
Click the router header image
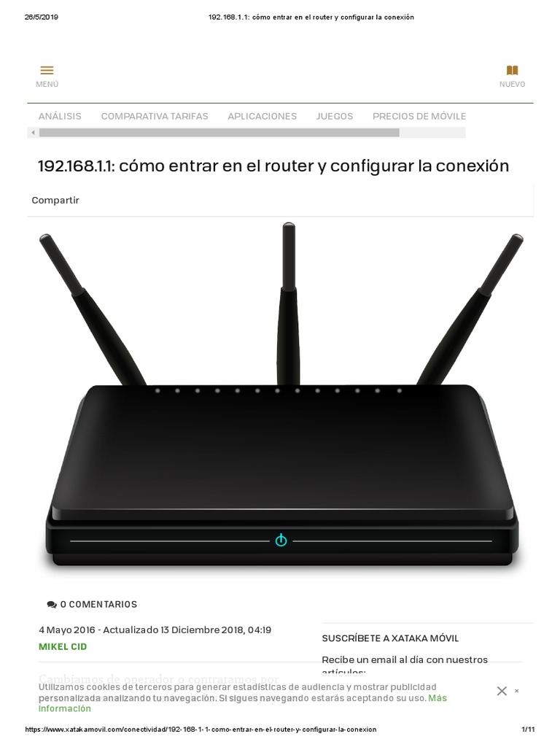pyautogui.click(x=281, y=395)
